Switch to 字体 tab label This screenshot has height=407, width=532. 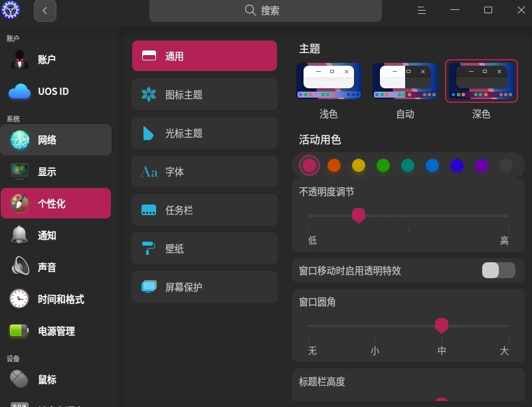pyautogui.click(x=175, y=171)
